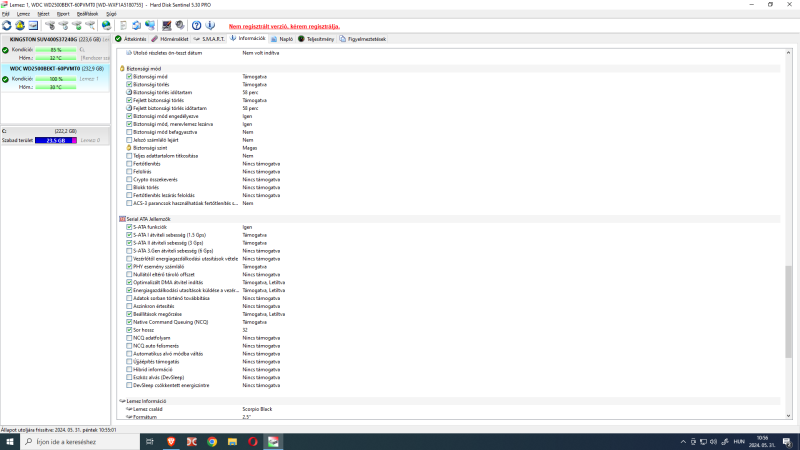The width and height of the screenshot is (800, 450).
Task: Open the Riport menu
Action: pos(63,14)
